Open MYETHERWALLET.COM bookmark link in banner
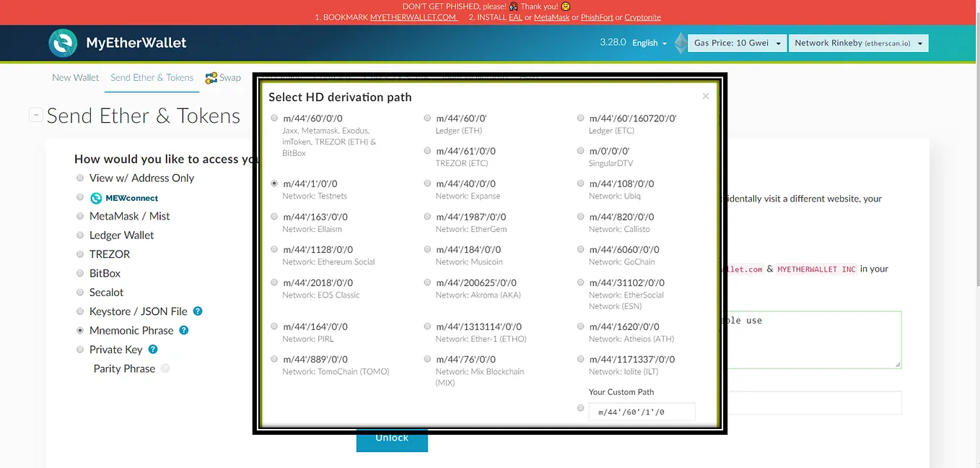The height and width of the screenshot is (468, 980). 414,17
